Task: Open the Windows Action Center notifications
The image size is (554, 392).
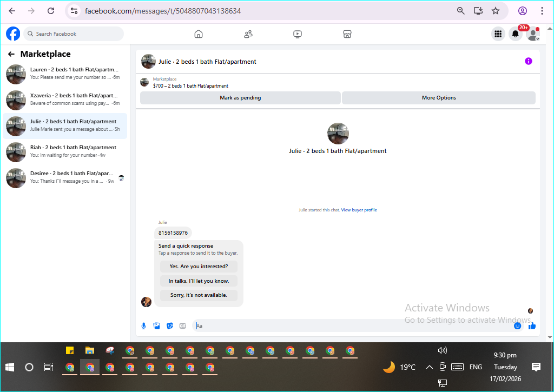Action: (536, 367)
